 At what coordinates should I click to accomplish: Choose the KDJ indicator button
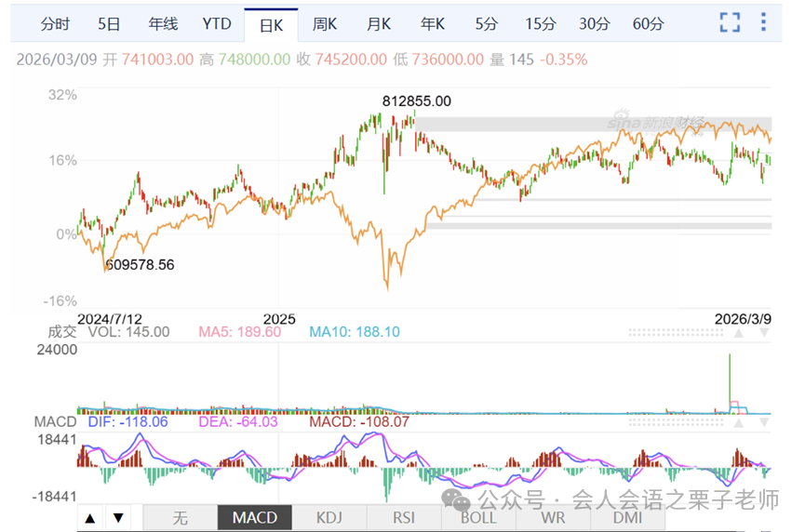click(x=329, y=518)
